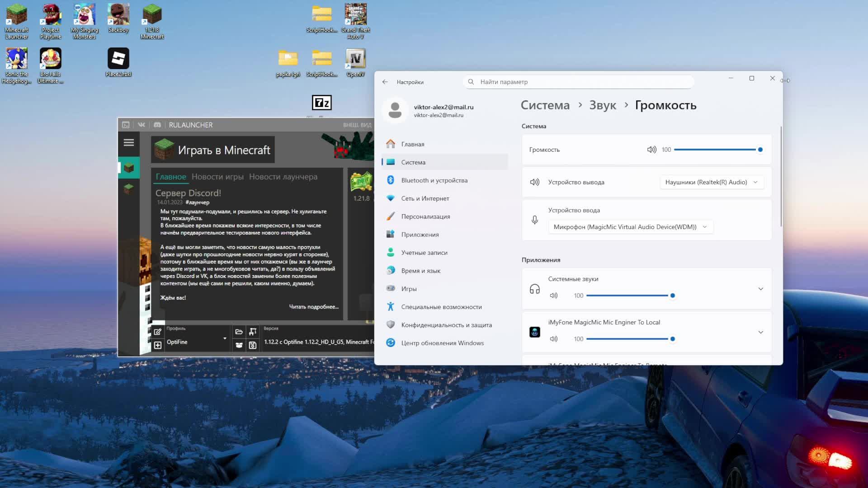Image resolution: width=868 pixels, height=488 pixels.
Task: Click the floppy disk save icon
Action: coord(253,346)
